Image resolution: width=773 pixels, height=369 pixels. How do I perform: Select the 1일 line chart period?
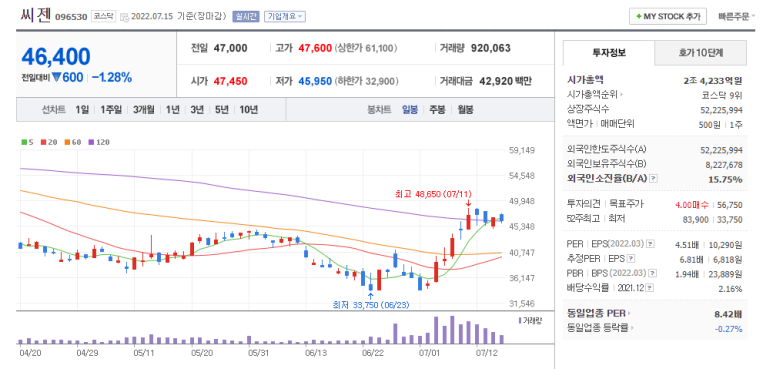point(82,109)
